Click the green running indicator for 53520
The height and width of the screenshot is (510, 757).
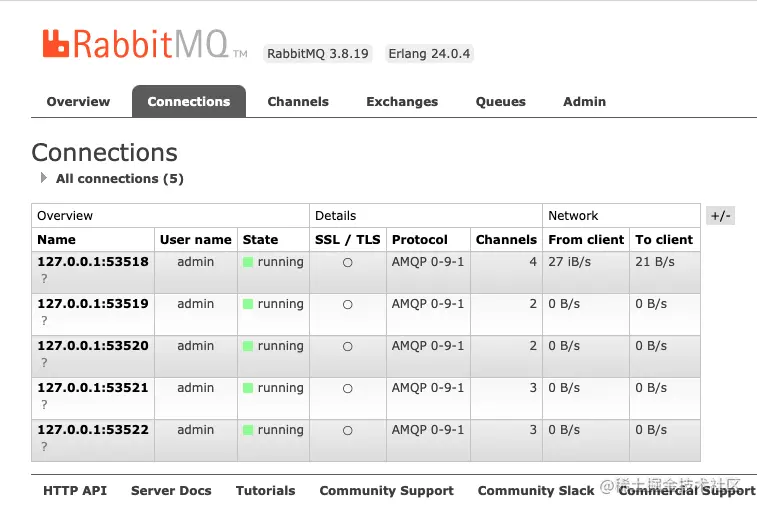[248, 346]
